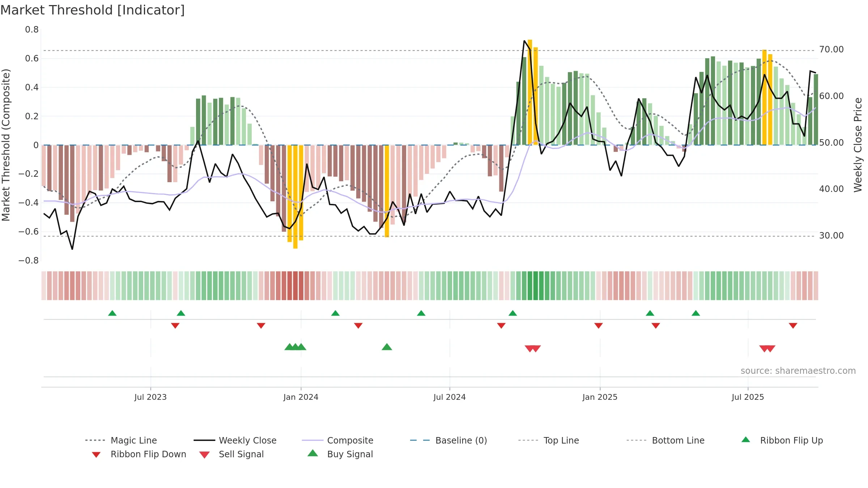Toggle the Composite legend entry
868x488 pixels.
click(337, 440)
